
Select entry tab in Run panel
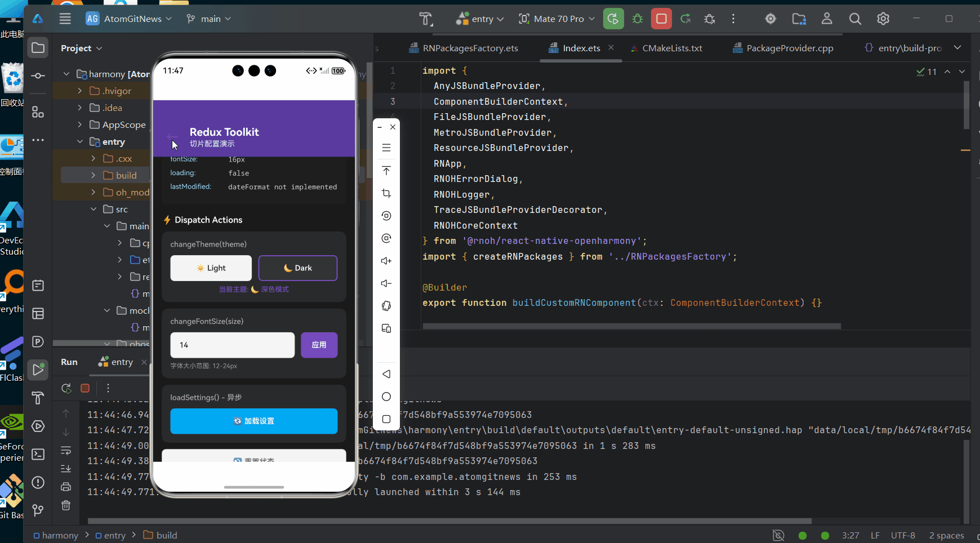[116, 362]
